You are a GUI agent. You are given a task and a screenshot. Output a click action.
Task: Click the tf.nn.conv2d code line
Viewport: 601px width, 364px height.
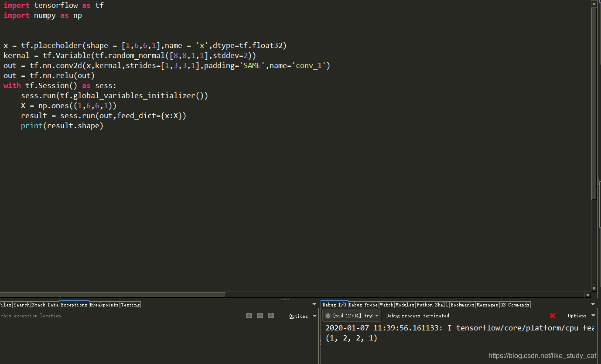167,65
